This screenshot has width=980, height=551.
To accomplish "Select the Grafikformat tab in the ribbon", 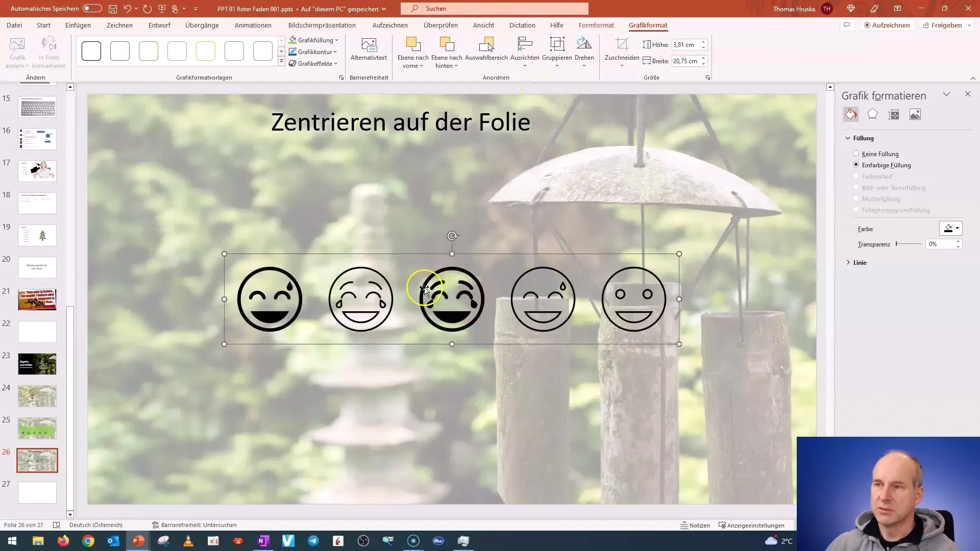I will click(648, 25).
